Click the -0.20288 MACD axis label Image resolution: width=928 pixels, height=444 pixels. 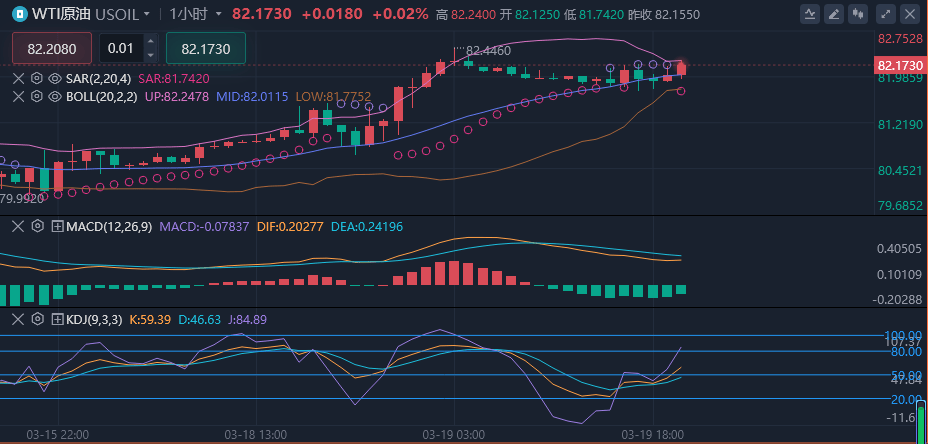tap(898, 299)
